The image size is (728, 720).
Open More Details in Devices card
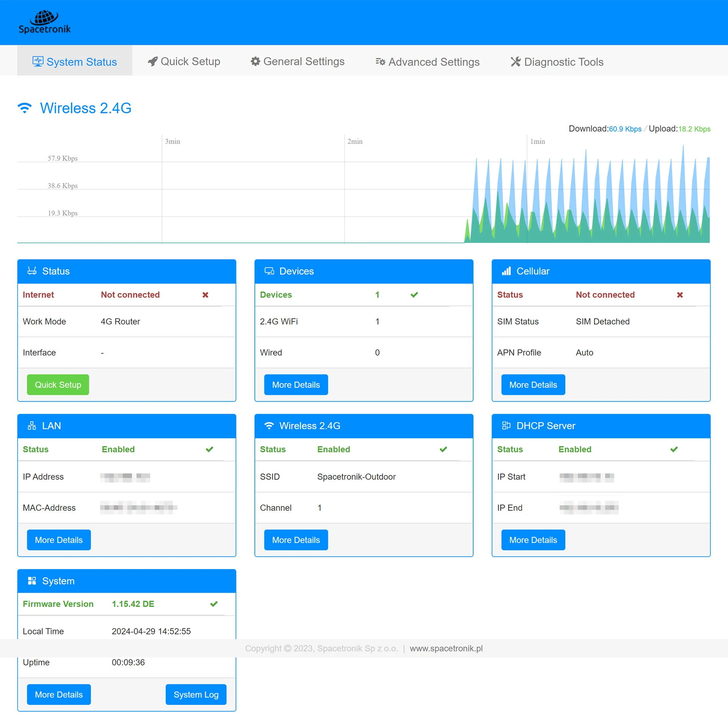(296, 385)
